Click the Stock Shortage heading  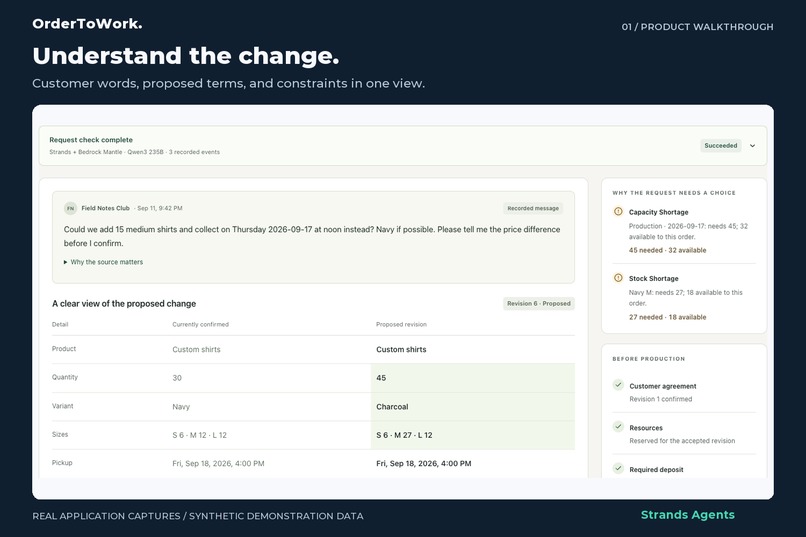point(653,279)
